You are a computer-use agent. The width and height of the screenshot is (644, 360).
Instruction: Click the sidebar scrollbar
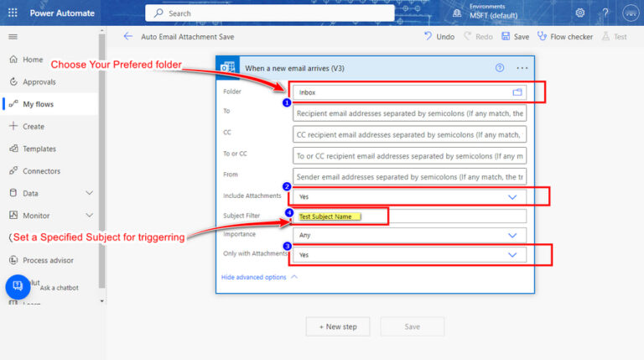[101, 160]
